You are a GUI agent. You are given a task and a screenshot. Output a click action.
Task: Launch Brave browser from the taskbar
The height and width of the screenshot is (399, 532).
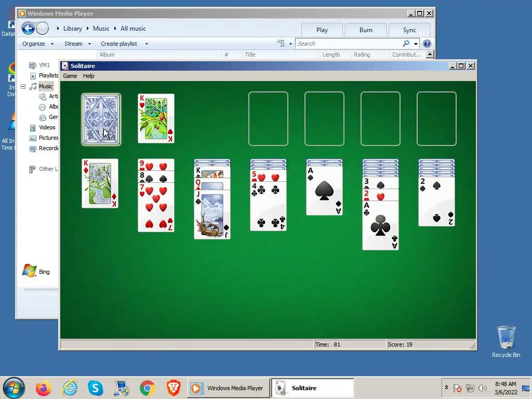[174, 388]
